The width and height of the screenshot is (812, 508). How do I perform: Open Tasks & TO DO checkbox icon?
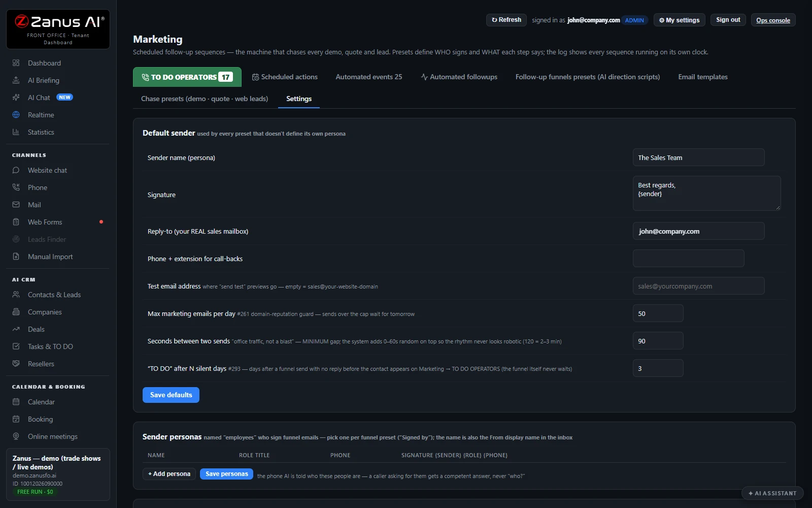pyautogui.click(x=16, y=346)
